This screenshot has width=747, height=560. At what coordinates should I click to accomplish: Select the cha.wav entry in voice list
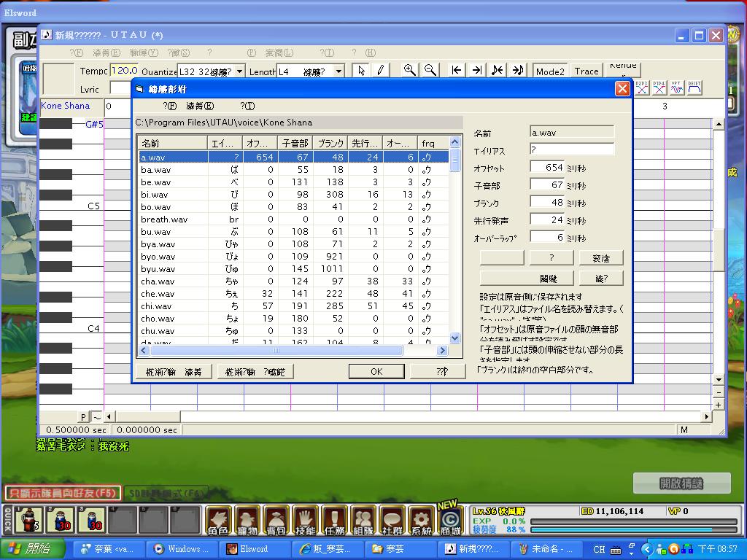(294, 281)
